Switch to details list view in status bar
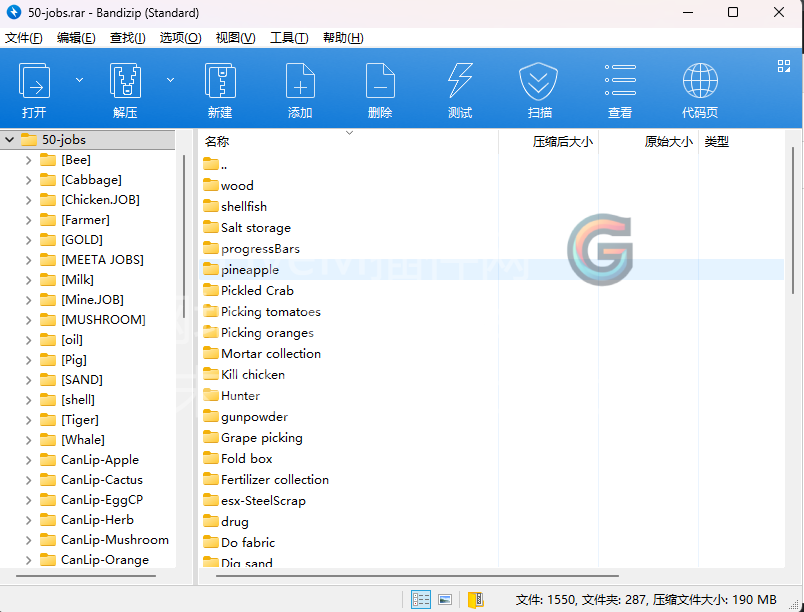The height and width of the screenshot is (612, 804). 421,599
